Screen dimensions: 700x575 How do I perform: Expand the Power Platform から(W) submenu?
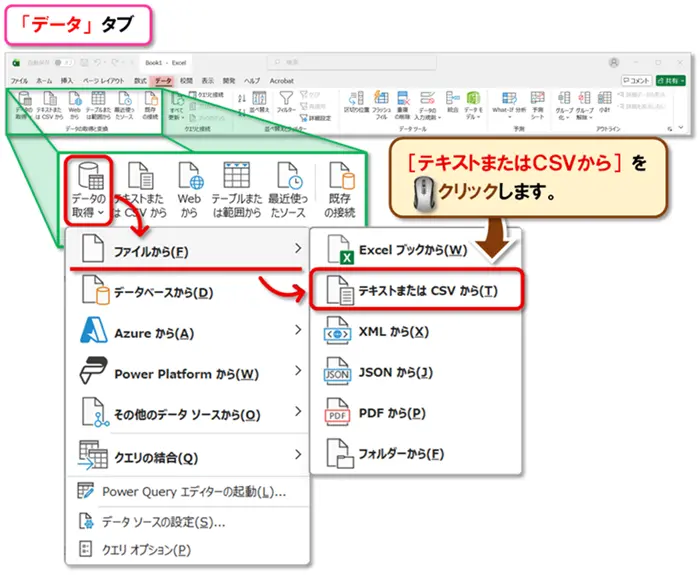click(x=188, y=373)
